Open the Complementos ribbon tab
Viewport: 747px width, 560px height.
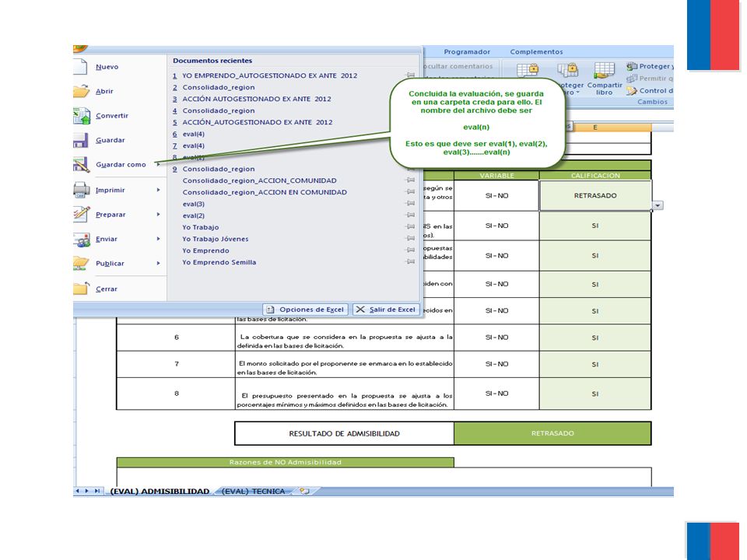536,52
